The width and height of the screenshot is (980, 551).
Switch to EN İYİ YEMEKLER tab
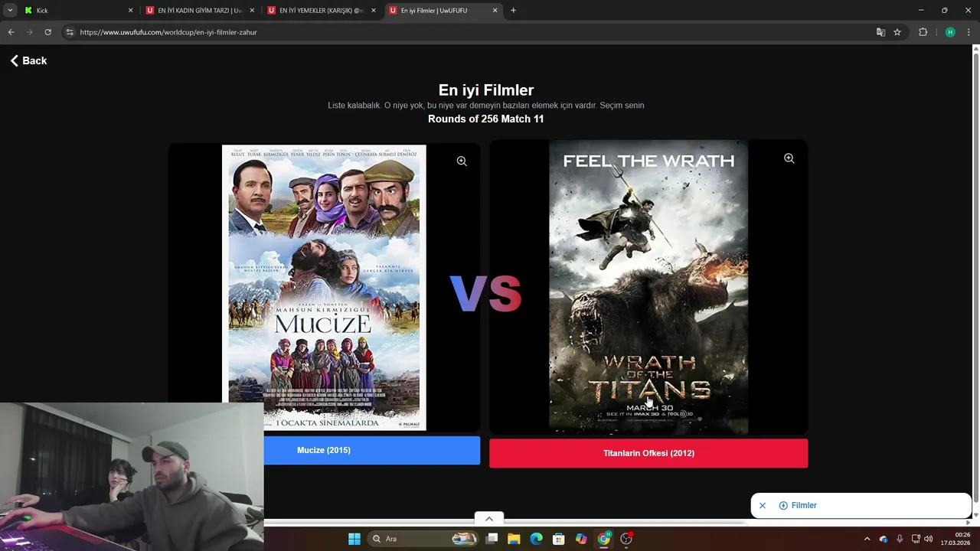(322, 11)
